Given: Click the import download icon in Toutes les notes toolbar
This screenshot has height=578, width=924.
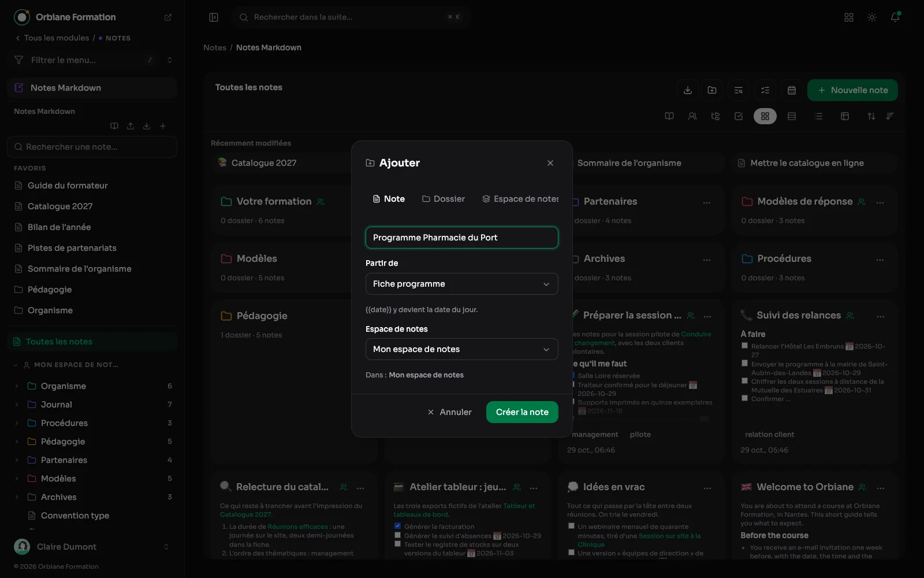Looking at the screenshot, I should coord(687,90).
